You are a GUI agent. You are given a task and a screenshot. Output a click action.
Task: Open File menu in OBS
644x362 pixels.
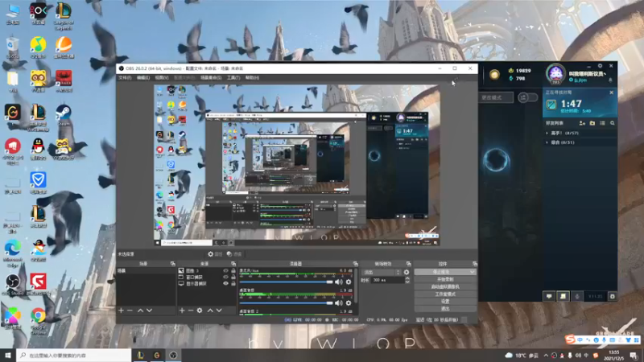[125, 77]
